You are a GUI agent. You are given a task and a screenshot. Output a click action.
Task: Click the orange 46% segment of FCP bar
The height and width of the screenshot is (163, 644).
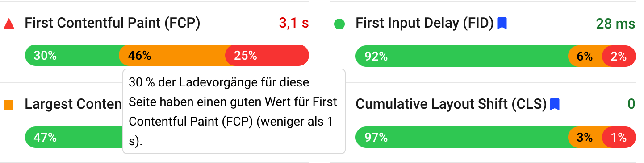[x=172, y=56]
